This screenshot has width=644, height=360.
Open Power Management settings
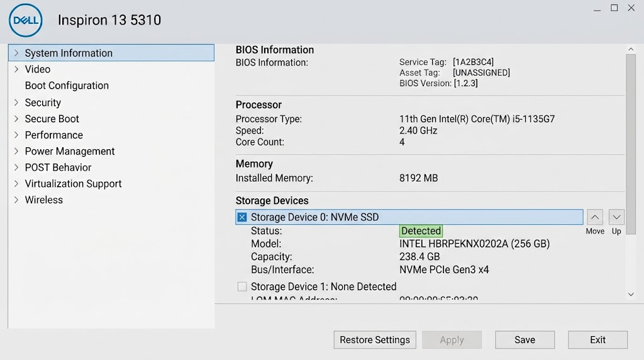click(69, 151)
